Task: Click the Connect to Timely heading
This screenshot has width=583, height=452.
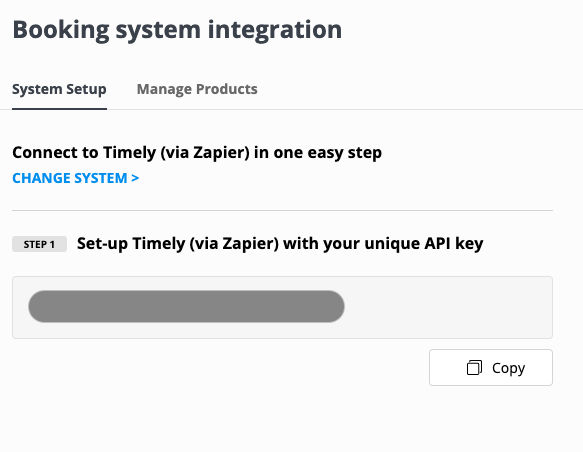Action: coord(197,152)
